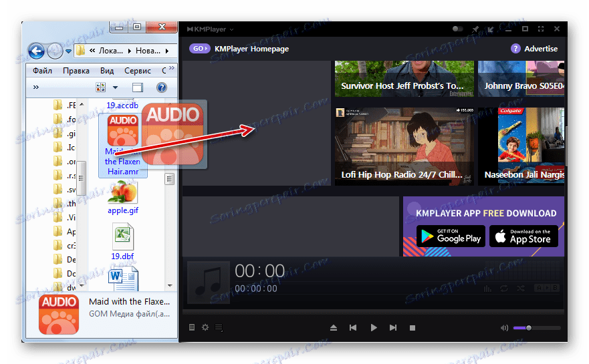Screen dimensions: 589x364
Task: Click the Нова... breadcrumb in address bar
Action: 148,51
